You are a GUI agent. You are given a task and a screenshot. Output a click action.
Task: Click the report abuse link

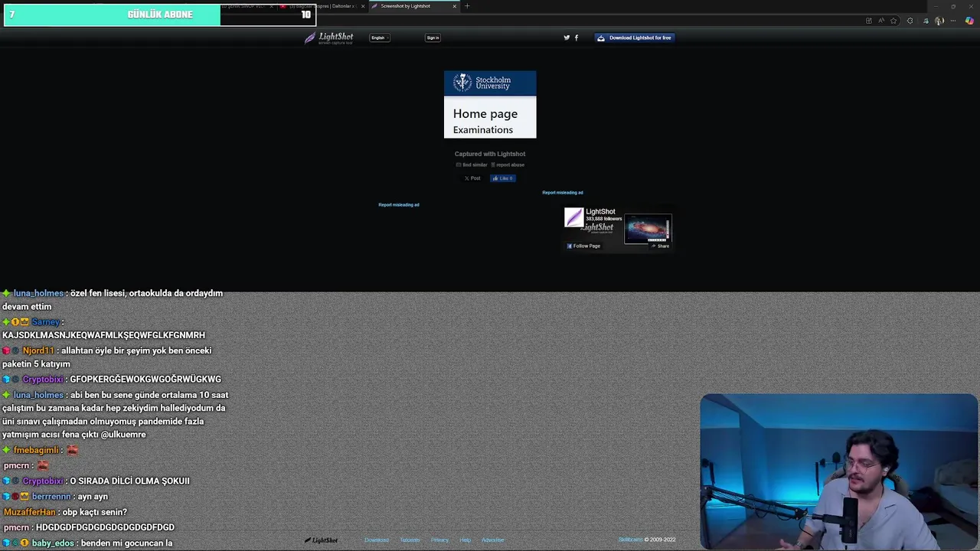click(x=508, y=165)
